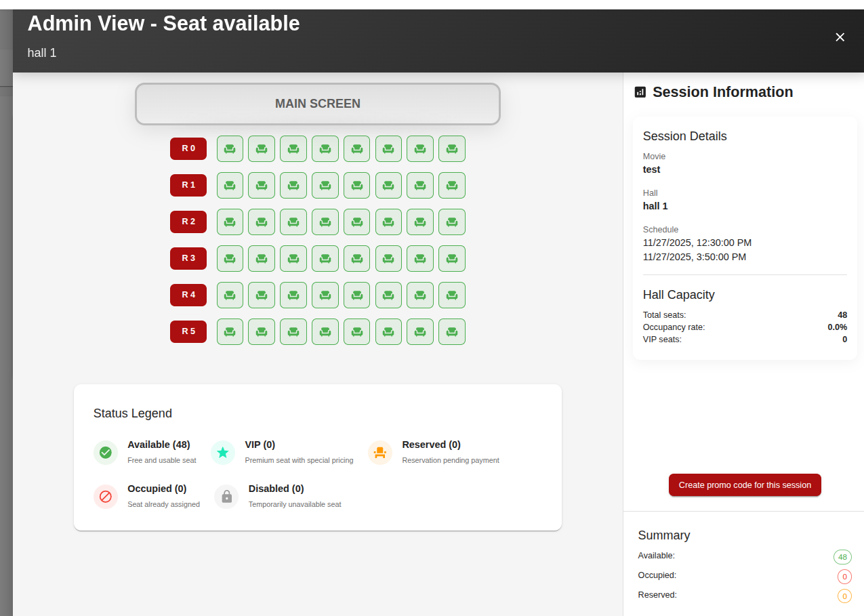This screenshot has height=616, width=864.
Task: Click the Available green checkmark legend icon
Action: [106, 453]
